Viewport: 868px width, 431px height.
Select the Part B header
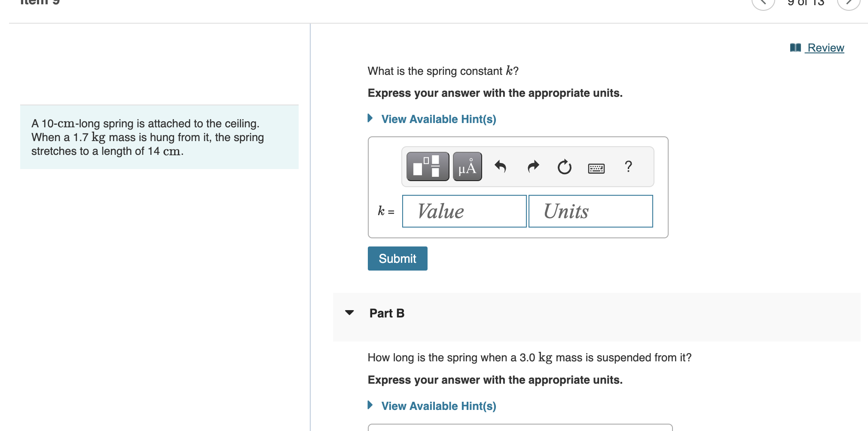(x=386, y=313)
